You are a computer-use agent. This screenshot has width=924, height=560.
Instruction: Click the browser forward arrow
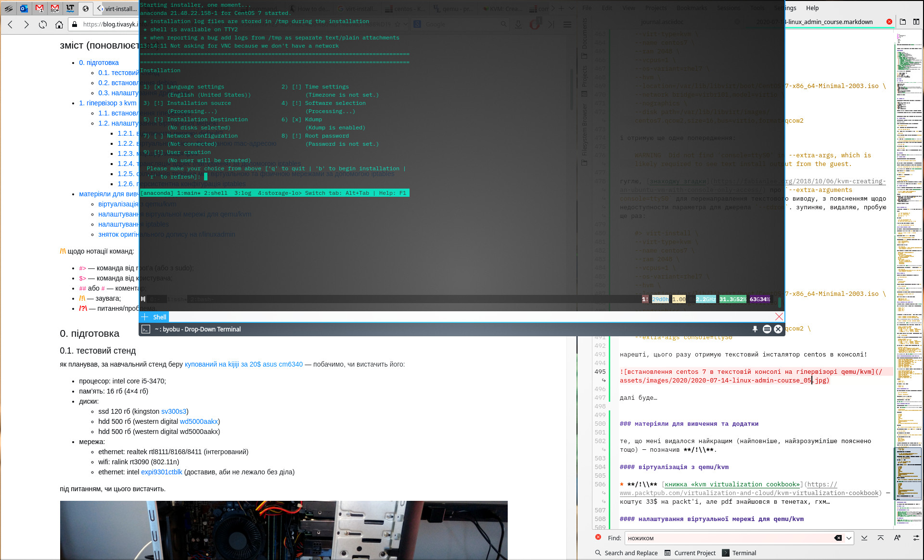coord(26,25)
